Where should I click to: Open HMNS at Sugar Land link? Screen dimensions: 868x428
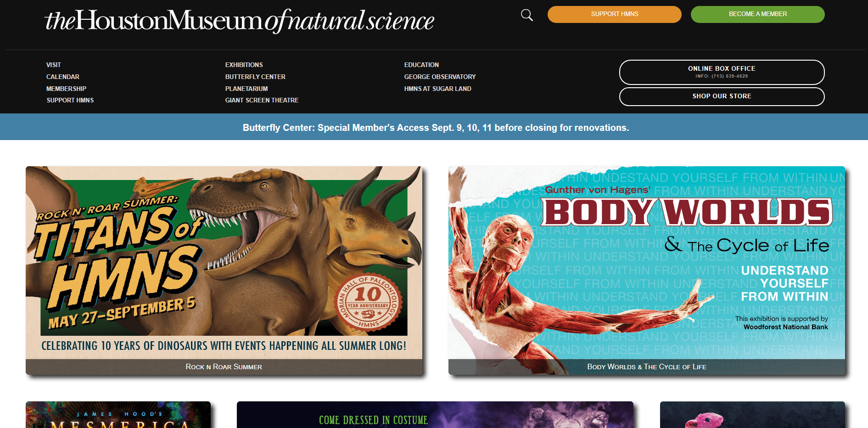tap(438, 89)
